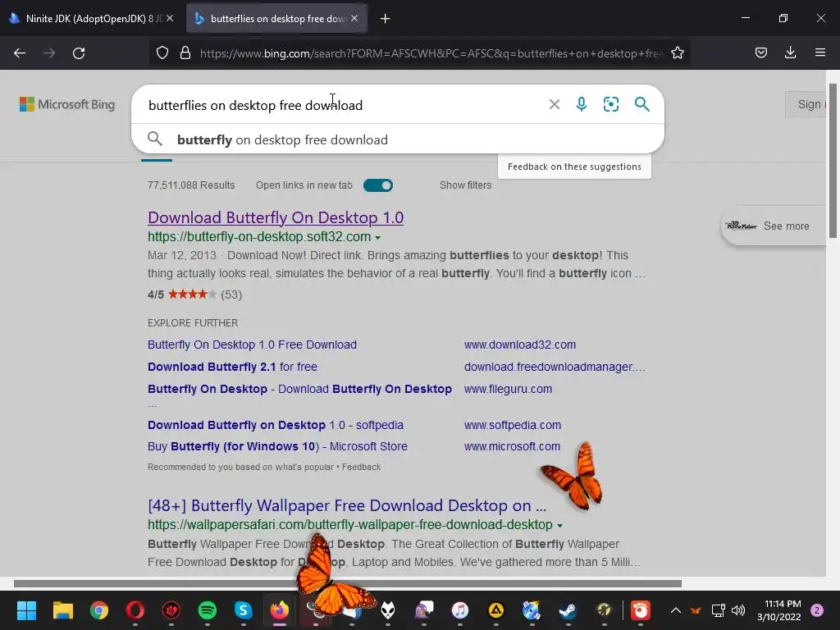Open the tracking protection shield icon
The height and width of the screenshot is (630, 840).
pos(162,52)
